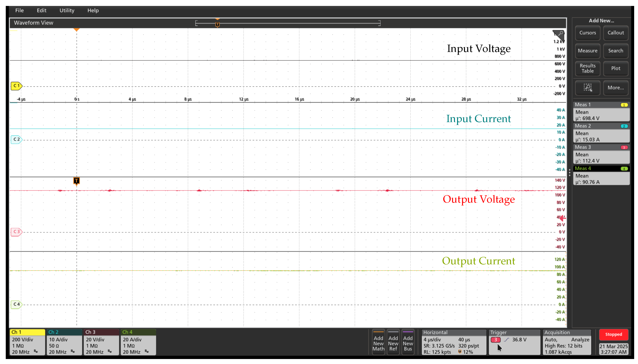Click Add New Ref button
Viewport: 638px width, 364px height.
(393, 342)
